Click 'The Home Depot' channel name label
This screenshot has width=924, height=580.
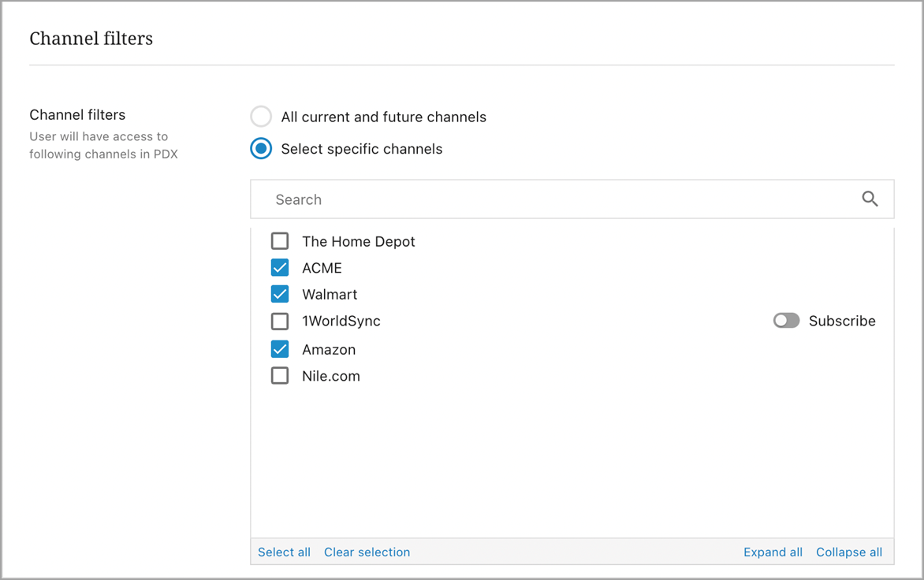point(359,241)
